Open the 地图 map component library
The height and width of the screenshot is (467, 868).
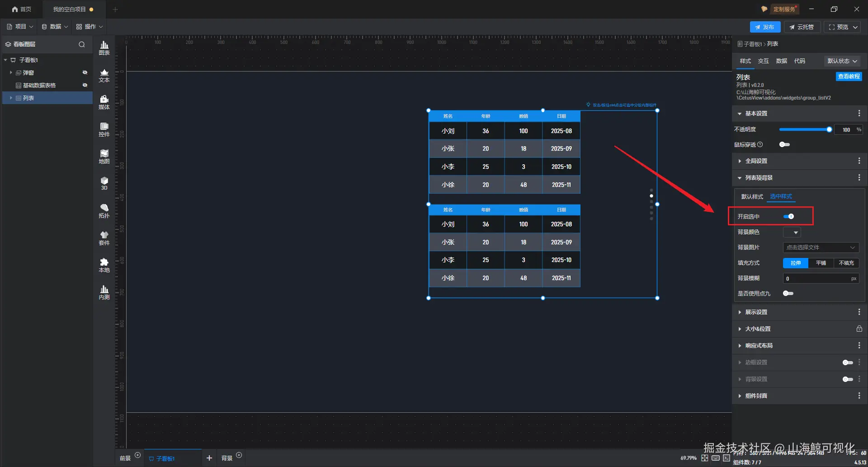coord(104,157)
